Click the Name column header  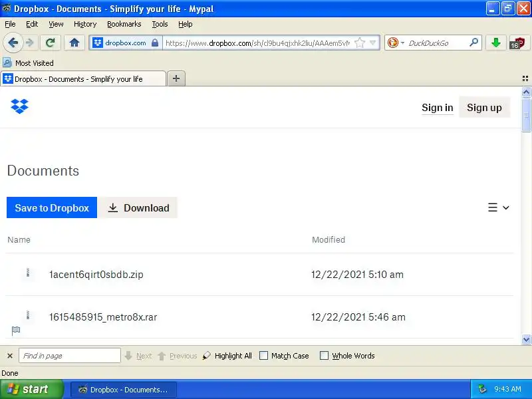pos(19,239)
